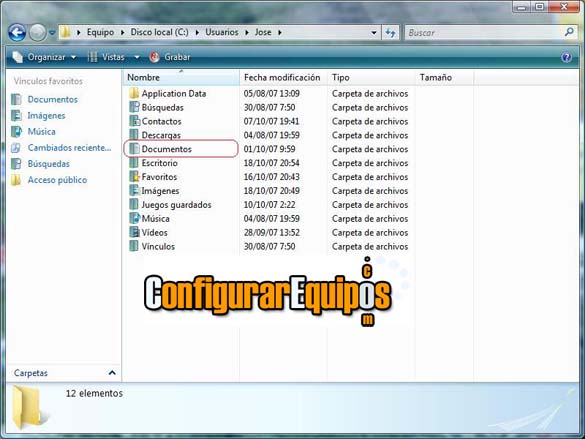
Task: Click the search magnifier icon
Action: pyautogui.click(x=569, y=32)
